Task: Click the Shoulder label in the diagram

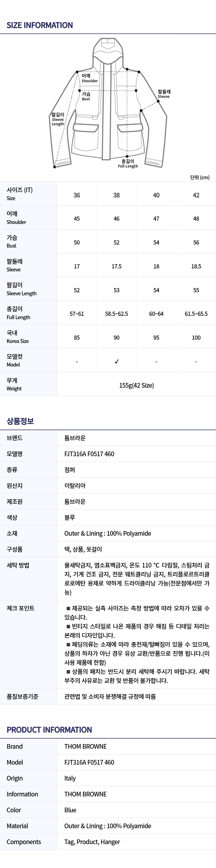Action: (90, 78)
